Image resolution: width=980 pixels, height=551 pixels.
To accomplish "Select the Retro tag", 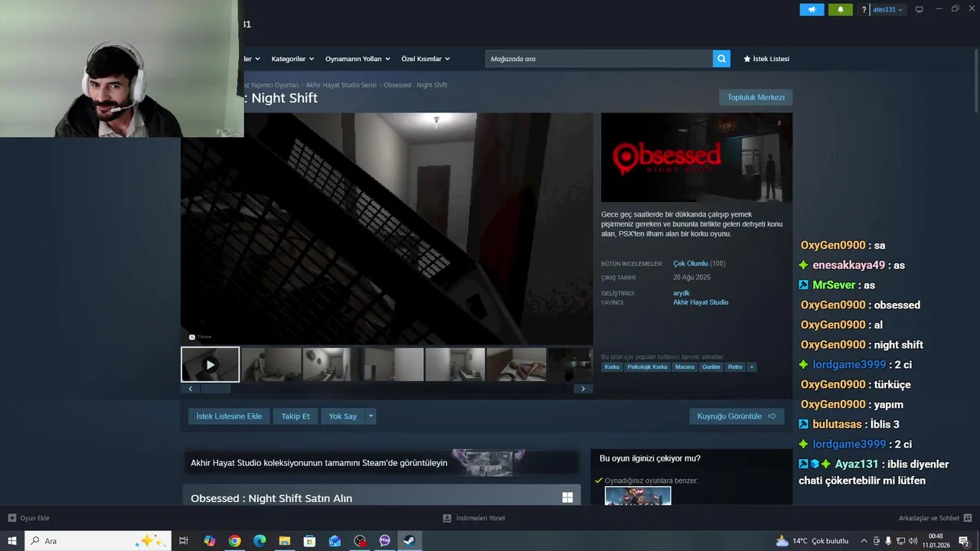I will click(735, 367).
